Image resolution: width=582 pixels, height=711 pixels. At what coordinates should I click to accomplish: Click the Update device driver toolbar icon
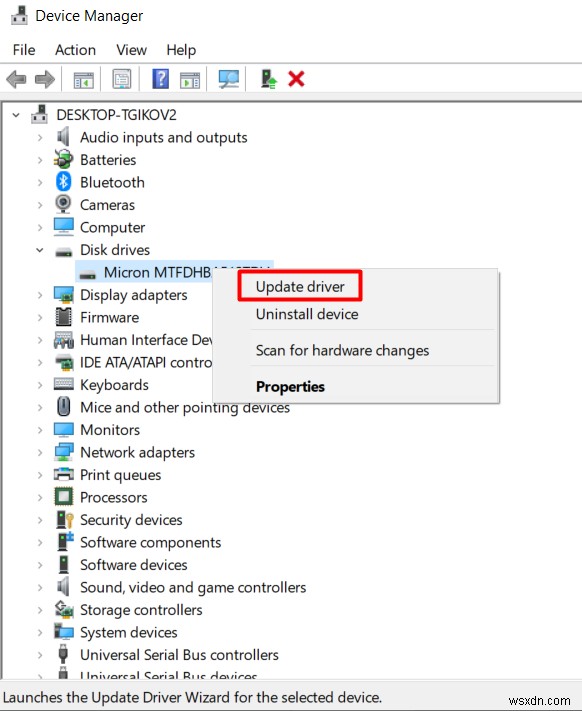click(268, 79)
